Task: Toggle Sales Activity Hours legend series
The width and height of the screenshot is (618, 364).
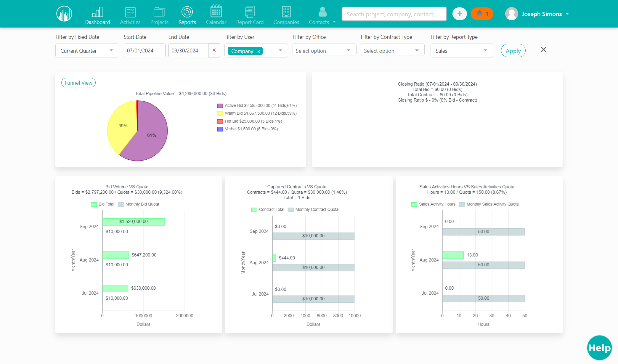Action: click(x=433, y=204)
